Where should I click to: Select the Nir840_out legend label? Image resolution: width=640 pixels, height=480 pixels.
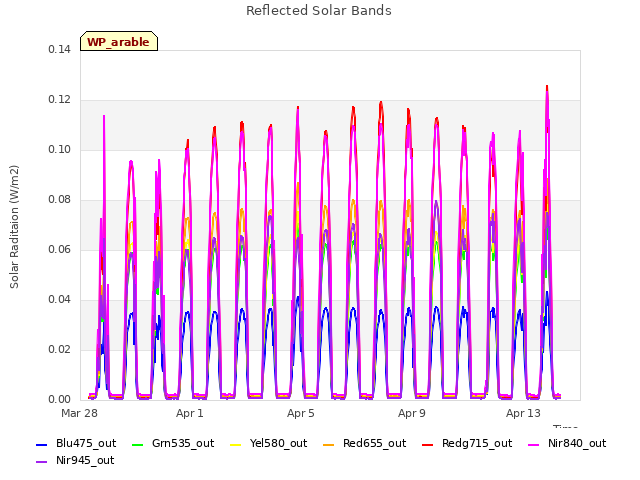click(x=577, y=444)
